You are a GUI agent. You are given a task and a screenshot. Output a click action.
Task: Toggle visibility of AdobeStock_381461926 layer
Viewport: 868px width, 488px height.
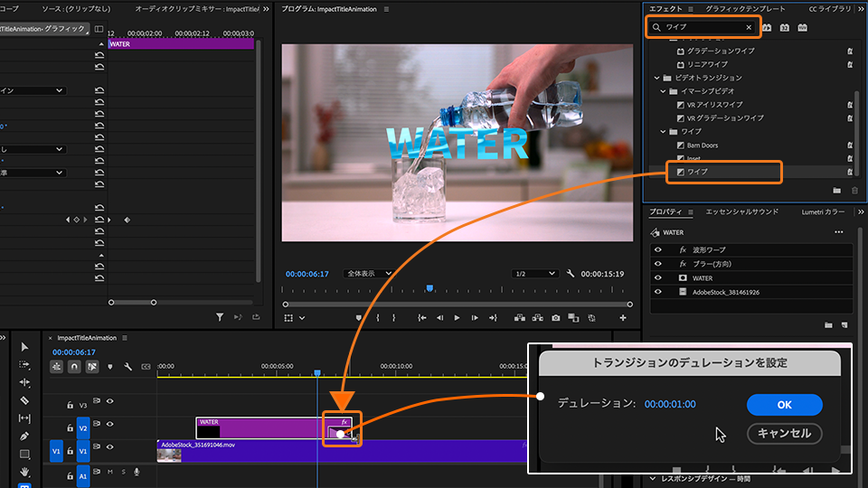[657, 292]
